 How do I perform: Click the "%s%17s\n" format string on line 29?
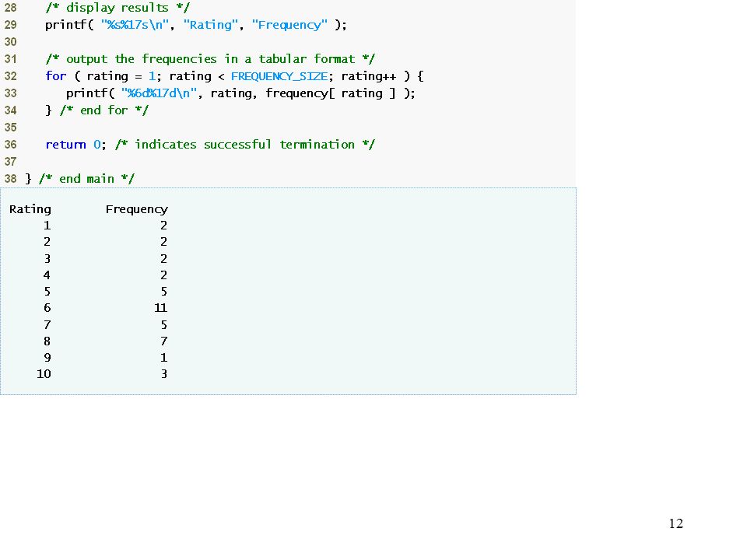pyautogui.click(x=135, y=25)
